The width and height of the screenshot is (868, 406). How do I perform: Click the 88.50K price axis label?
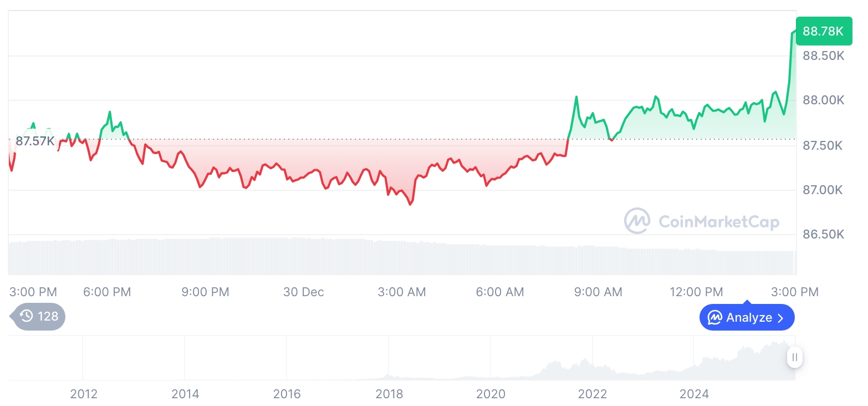[x=823, y=56]
